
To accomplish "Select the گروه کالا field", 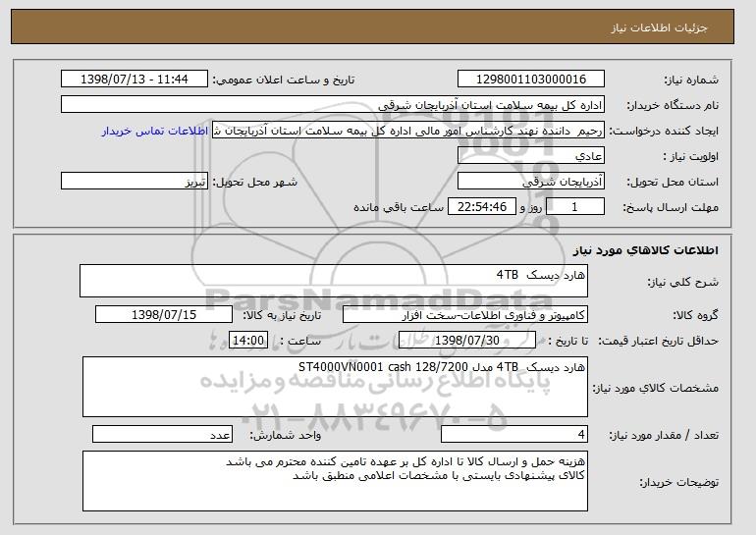I will [x=465, y=315].
